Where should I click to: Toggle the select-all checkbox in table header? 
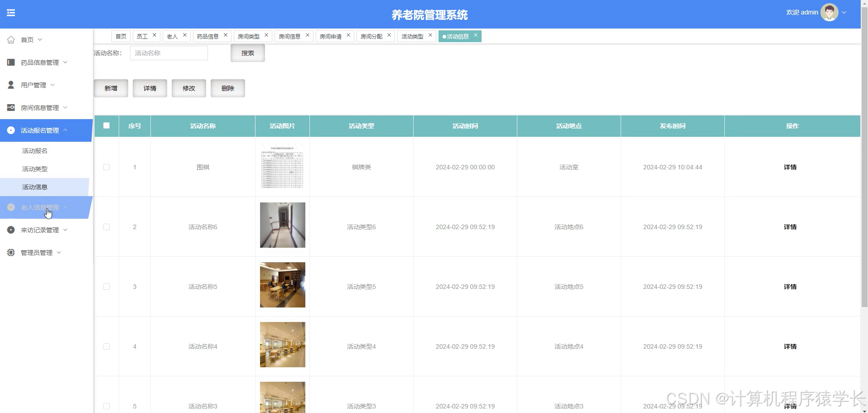pos(106,126)
